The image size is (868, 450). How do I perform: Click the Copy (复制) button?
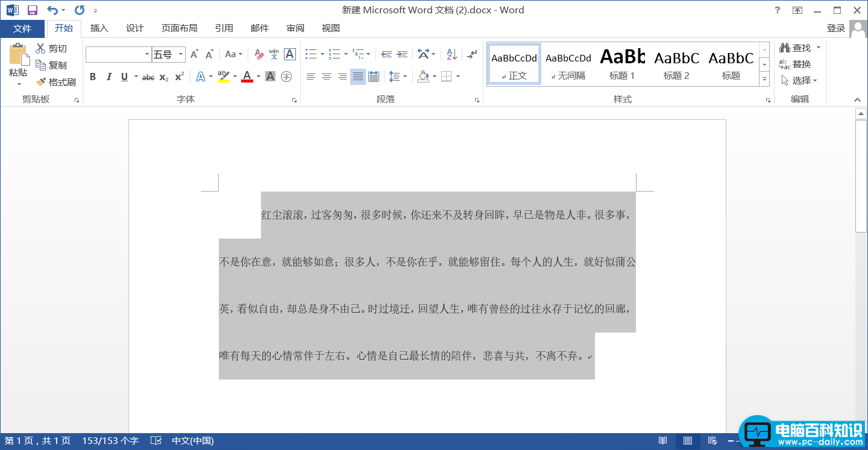(51, 65)
